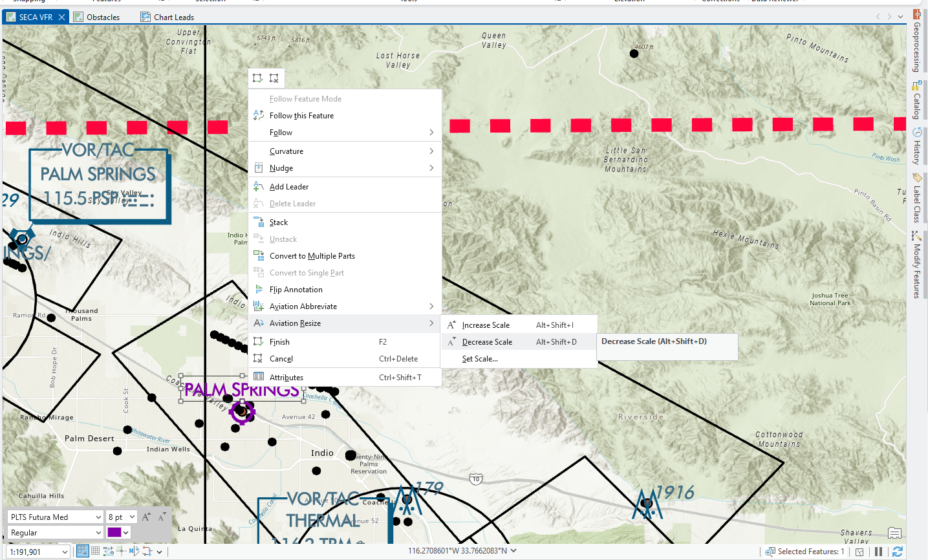
Task: Expand the font color dropdown arrow
Action: (x=126, y=532)
